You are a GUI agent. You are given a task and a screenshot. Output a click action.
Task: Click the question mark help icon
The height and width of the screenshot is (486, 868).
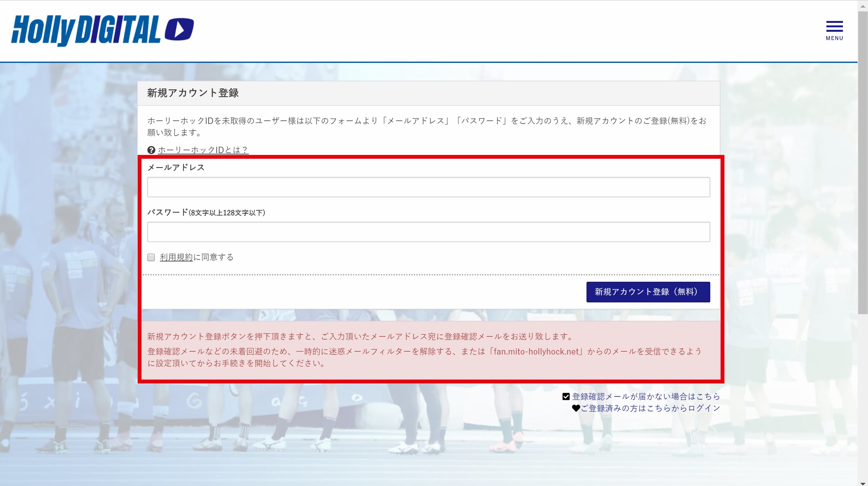tap(151, 150)
